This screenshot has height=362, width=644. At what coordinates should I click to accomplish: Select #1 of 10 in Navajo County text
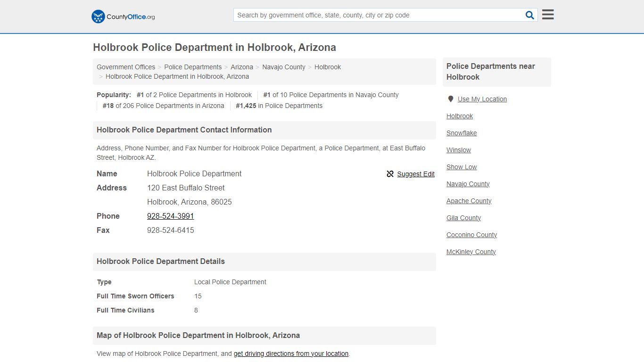point(331,95)
